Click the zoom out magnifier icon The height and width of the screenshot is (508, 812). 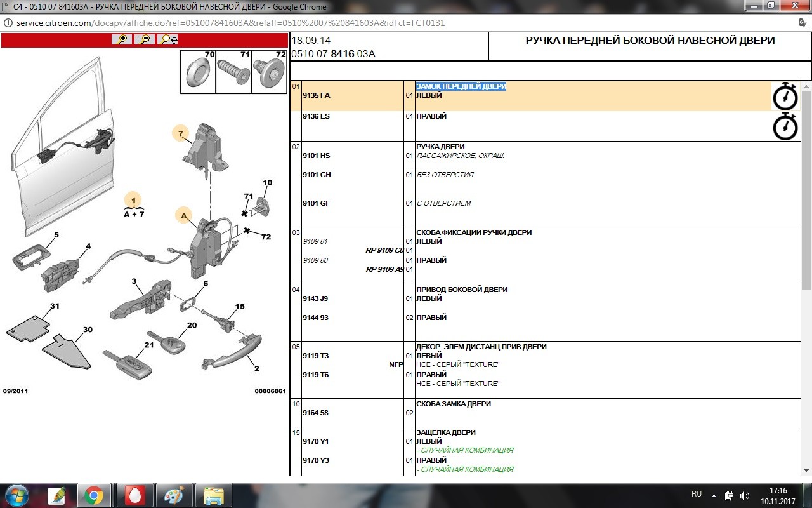[x=145, y=39]
